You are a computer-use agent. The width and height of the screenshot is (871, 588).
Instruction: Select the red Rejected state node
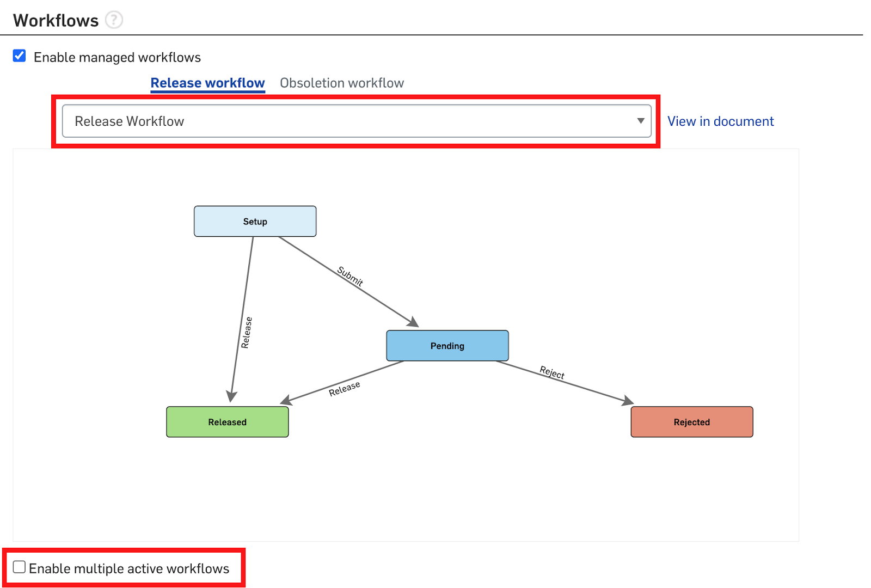click(691, 422)
